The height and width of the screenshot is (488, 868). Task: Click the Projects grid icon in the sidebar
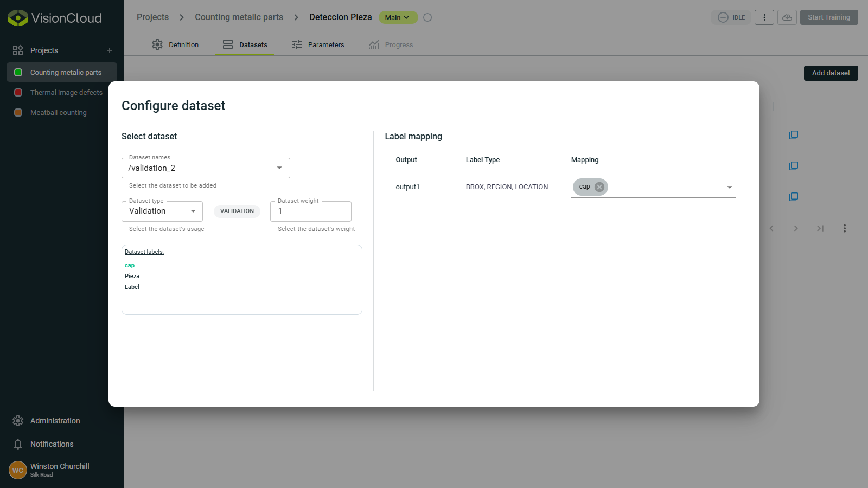point(17,50)
